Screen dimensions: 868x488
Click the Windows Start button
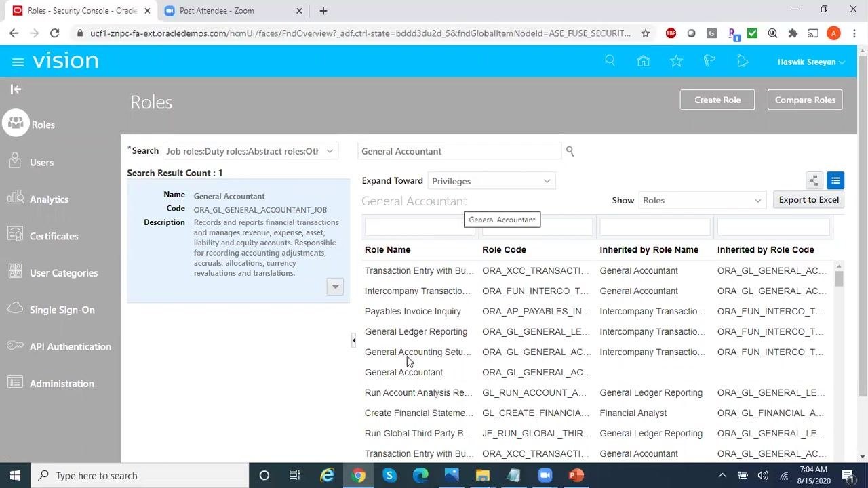click(15, 475)
